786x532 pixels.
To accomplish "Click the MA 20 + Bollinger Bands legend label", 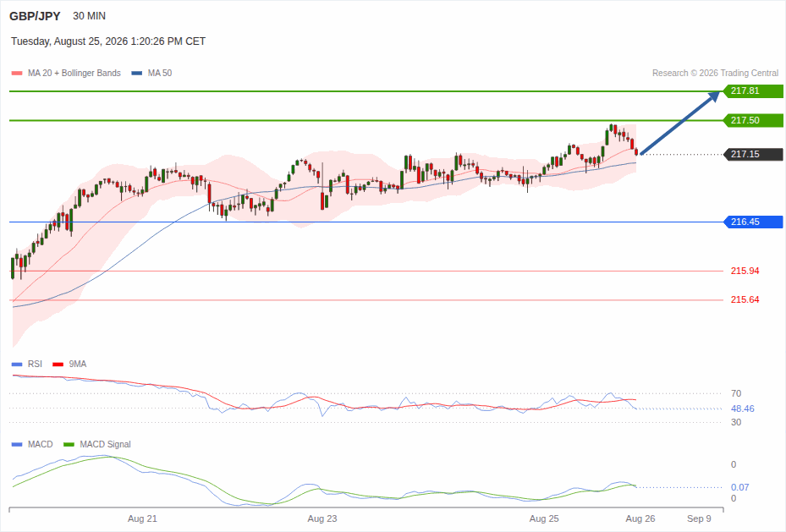I will click(x=74, y=73).
